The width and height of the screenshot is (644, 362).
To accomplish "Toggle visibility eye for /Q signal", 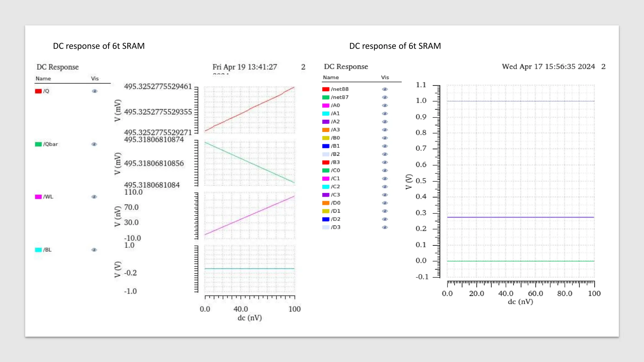I will [95, 91].
